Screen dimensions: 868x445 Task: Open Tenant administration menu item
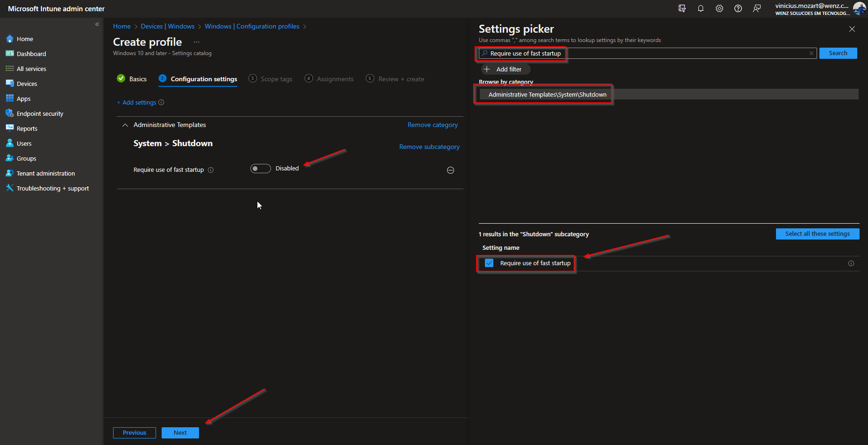coord(46,173)
